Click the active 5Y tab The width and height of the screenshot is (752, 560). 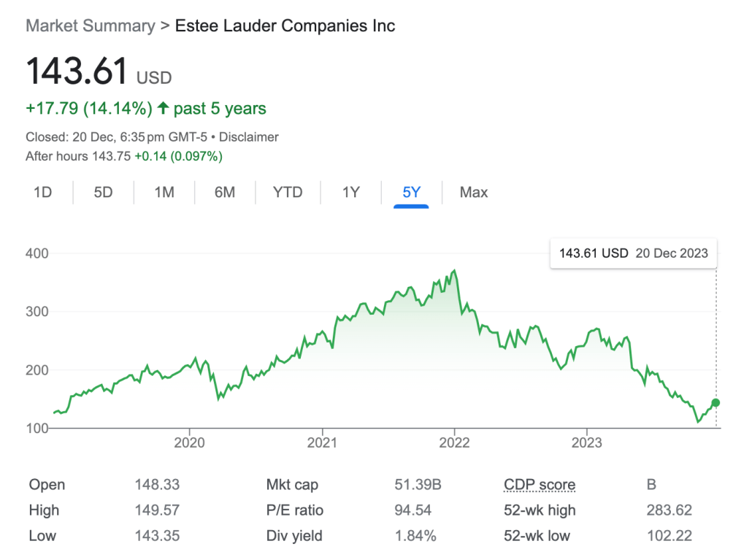tap(411, 192)
